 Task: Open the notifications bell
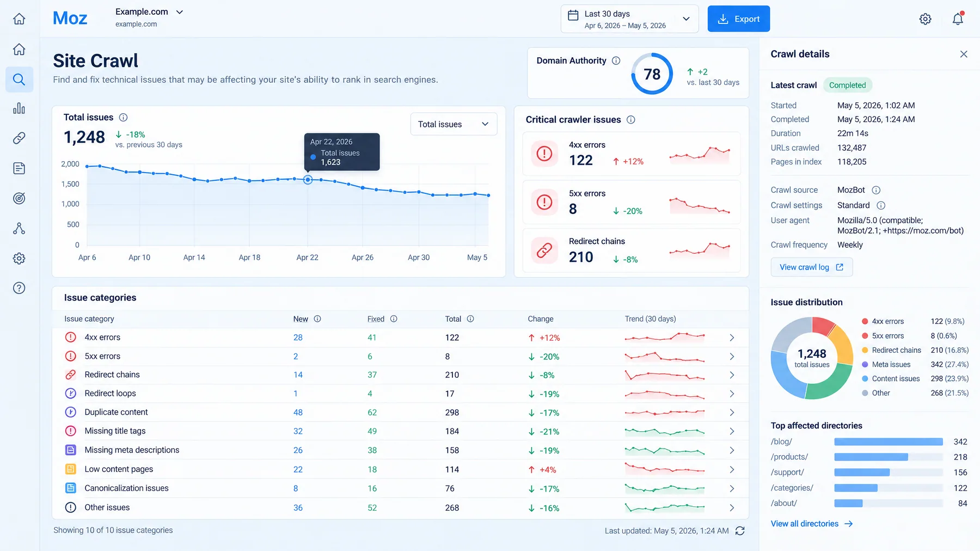pos(958,19)
